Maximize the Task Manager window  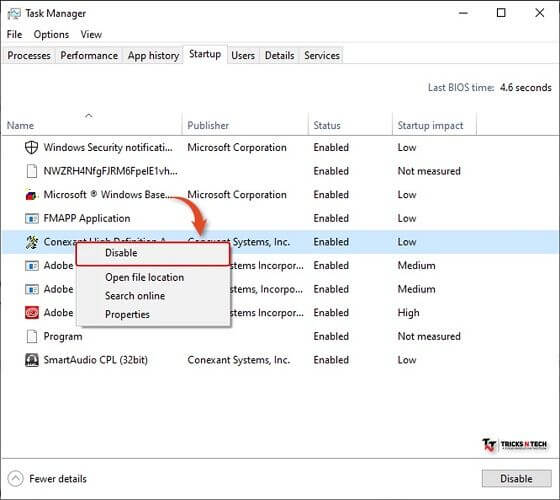coord(501,13)
